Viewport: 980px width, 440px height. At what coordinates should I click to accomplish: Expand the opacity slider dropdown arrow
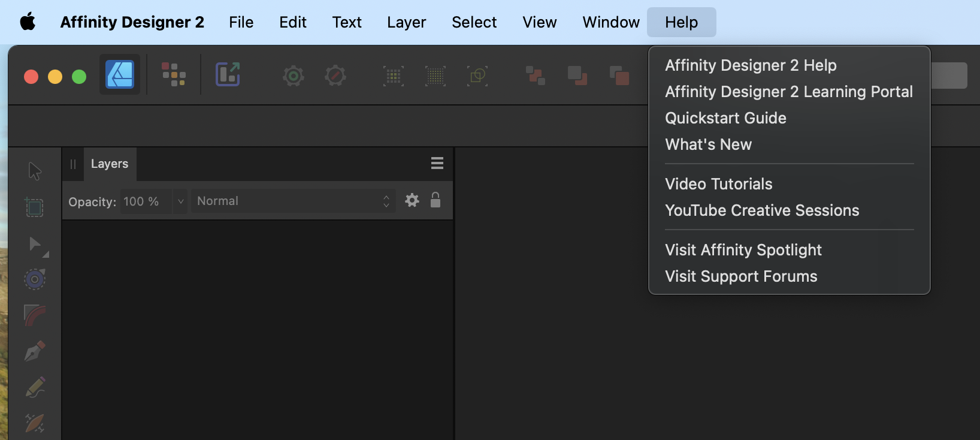(180, 201)
